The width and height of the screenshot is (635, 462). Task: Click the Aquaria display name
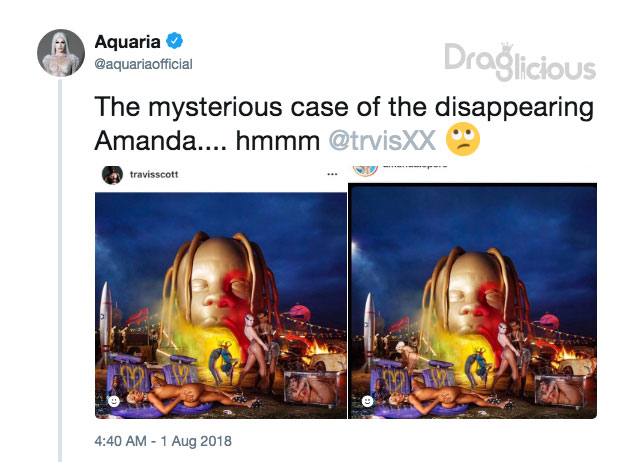click(128, 42)
